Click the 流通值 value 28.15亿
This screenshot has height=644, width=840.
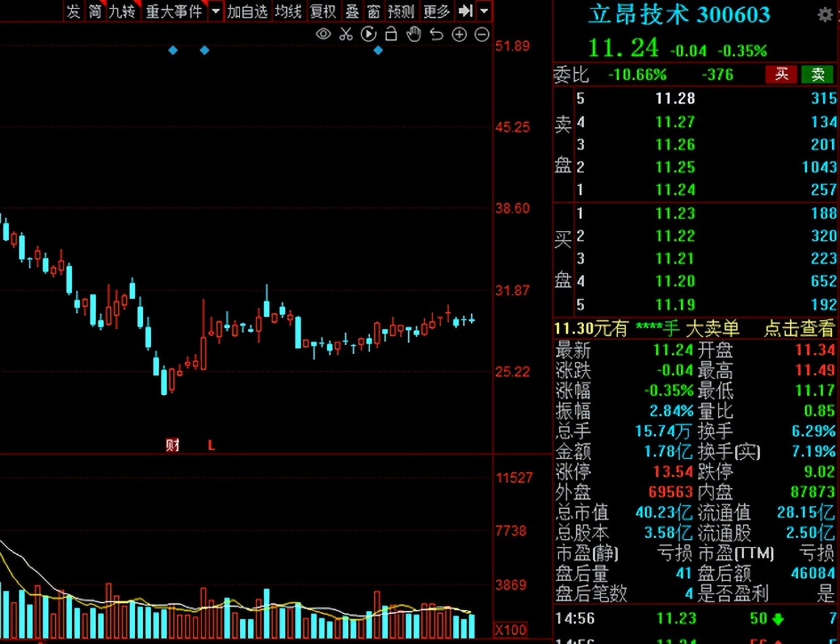click(x=806, y=512)
